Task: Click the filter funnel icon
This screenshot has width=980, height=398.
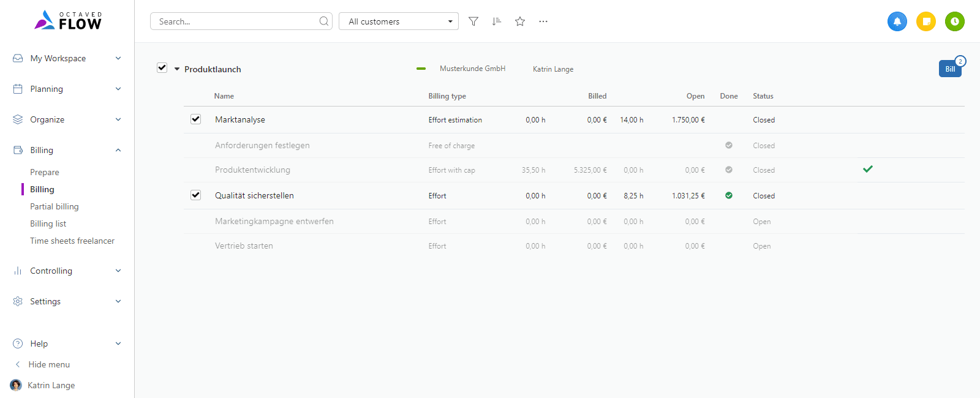Action: (x=473, y=21)
